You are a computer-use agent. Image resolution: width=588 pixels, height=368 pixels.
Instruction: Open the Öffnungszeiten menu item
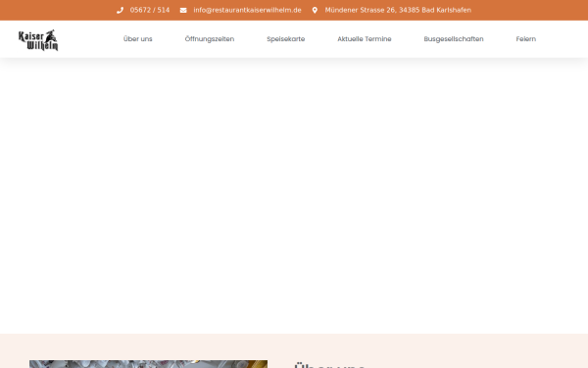pyautogui.click(x=210, y=39)
